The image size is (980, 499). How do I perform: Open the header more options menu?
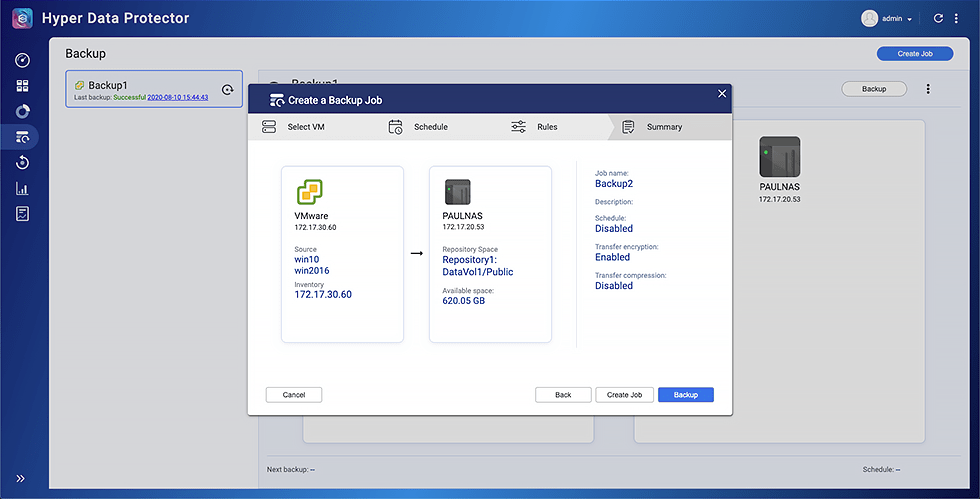[x=956, y=18]
